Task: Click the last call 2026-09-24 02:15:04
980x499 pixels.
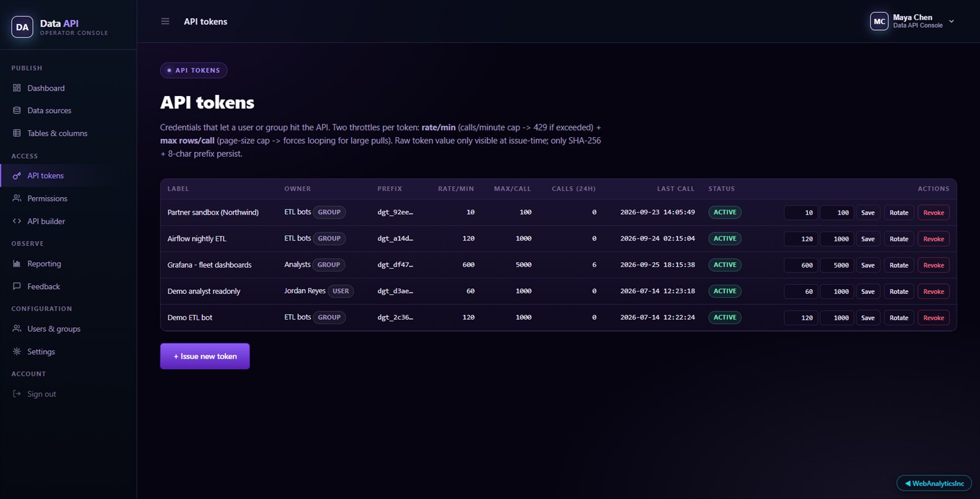Action: point(657,239)
